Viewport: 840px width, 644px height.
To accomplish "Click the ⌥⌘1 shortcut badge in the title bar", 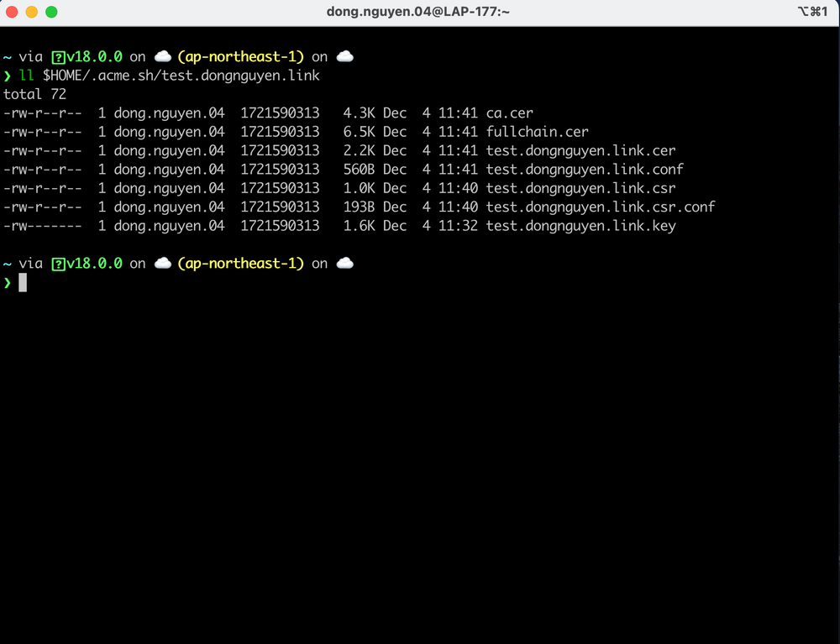I will [811, 12].
